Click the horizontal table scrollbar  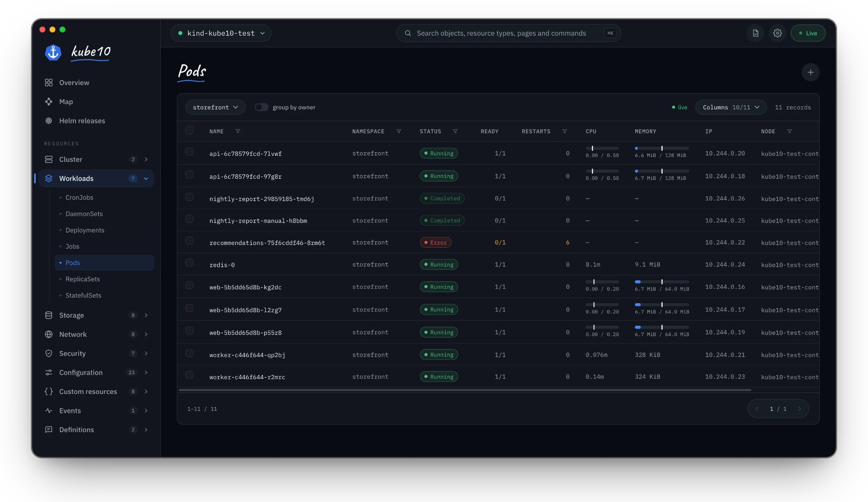click(x=465, y=390)
